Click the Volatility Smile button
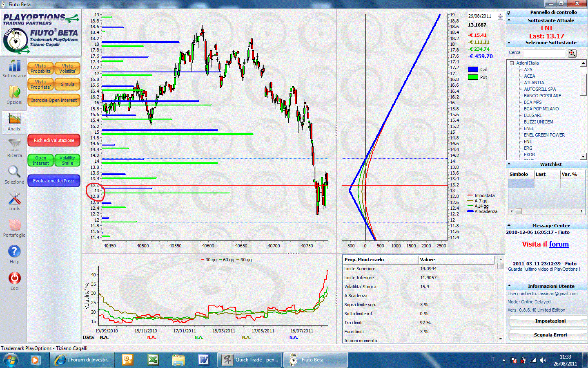Screen dimensions: 588x368 pyautogui.click(x=67, y=160)
